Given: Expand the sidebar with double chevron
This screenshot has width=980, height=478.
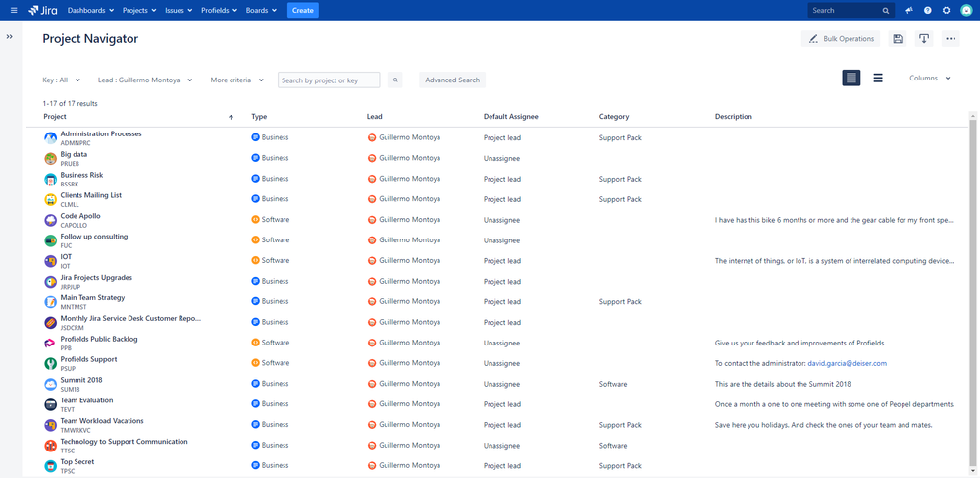Looking at the screenshot, I should [x=10, y=37].
